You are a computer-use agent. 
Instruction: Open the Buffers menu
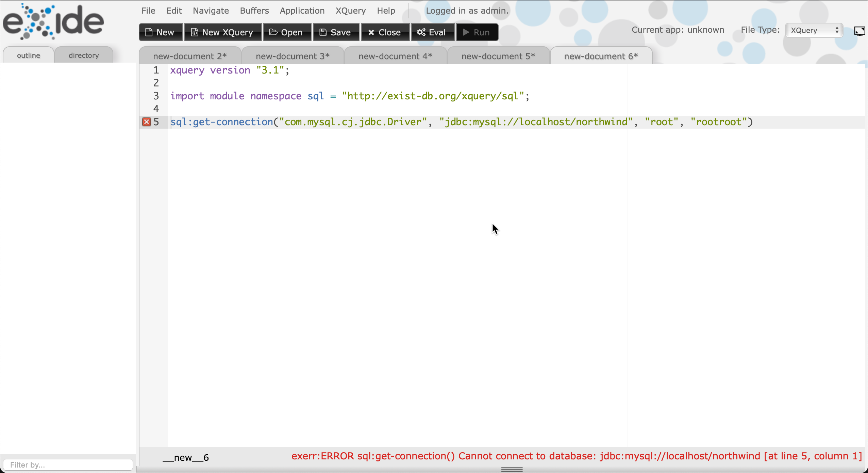click(x=254, y=11)
